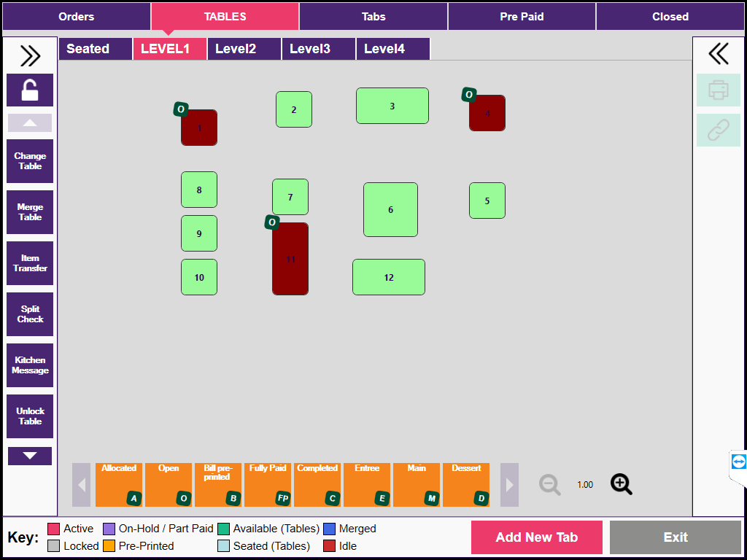Click the Main status tile

(x=417, y=485)
